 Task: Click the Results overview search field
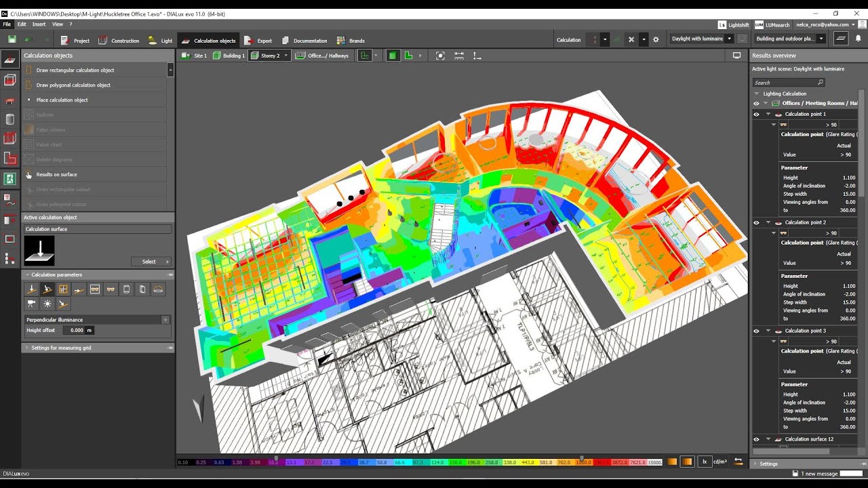[x=789, y=83]
